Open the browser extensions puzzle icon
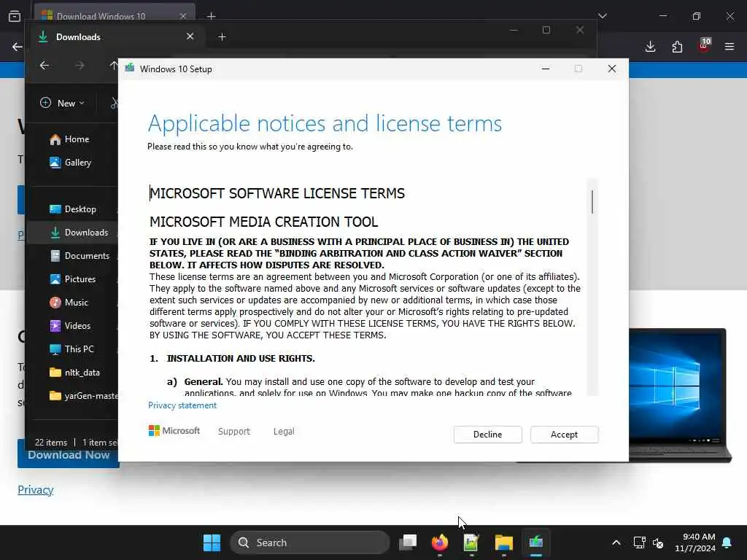The height and width of the screenshot is (560, 747). click(x=677, y=47)
